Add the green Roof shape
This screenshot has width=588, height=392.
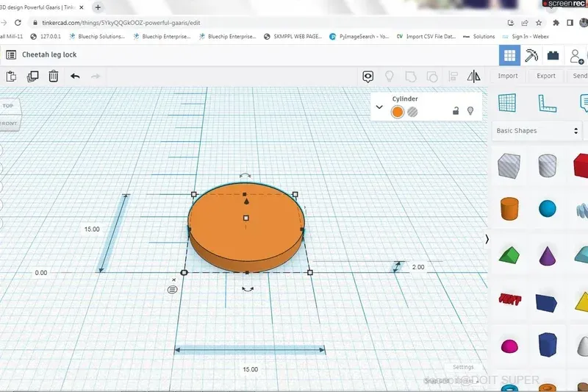coord(509,255)
